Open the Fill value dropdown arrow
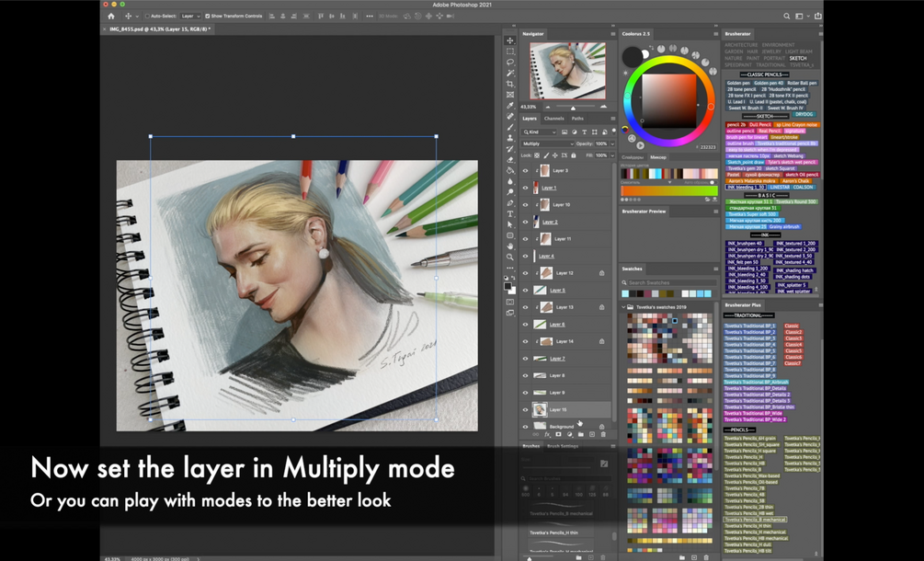The height and width of the screenshot is (561, 924). pyautogui.click(x=612, y=155)
